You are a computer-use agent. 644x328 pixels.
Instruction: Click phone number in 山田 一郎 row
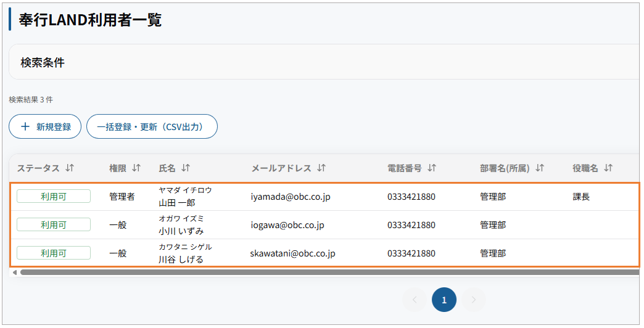pyautogui.click(x=411, y=197)
